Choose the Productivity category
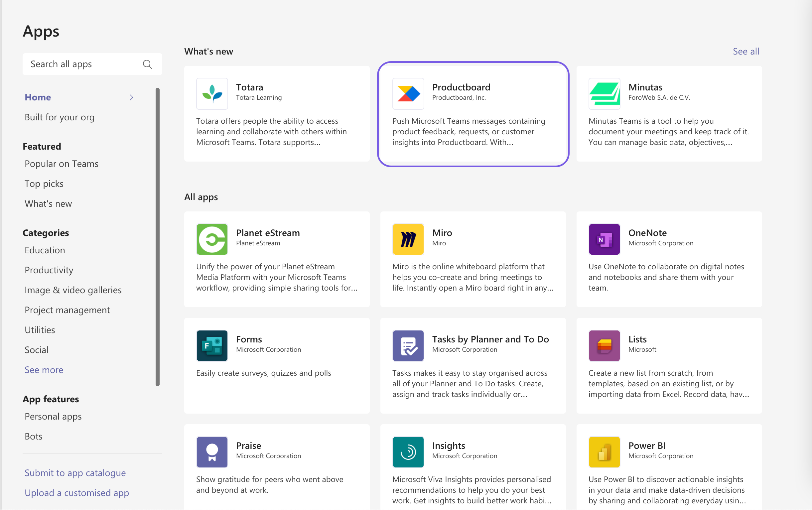This screenshot has height=510, width=812. pyautogui.click(x=49, y=270)
